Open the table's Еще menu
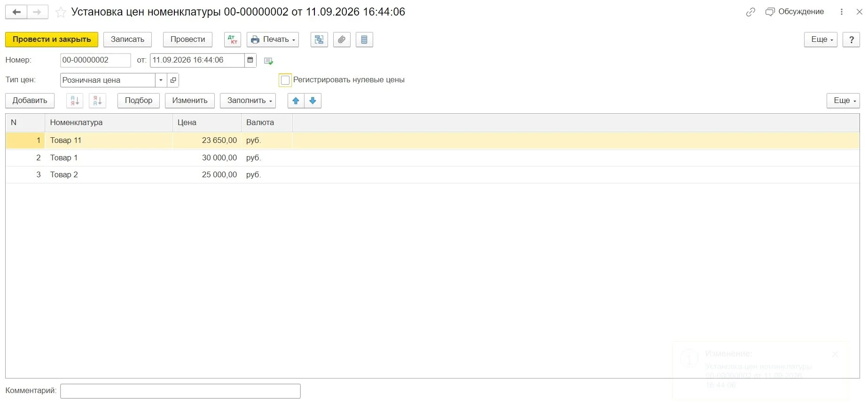The image size is (868, 402). pos(843,101)
